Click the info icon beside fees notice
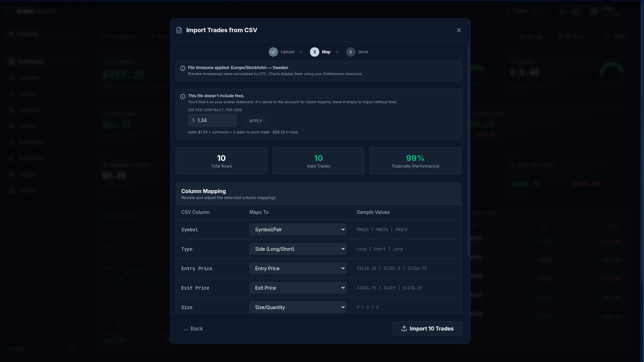Screen dimensions: 644x362 tap(183, 97)
